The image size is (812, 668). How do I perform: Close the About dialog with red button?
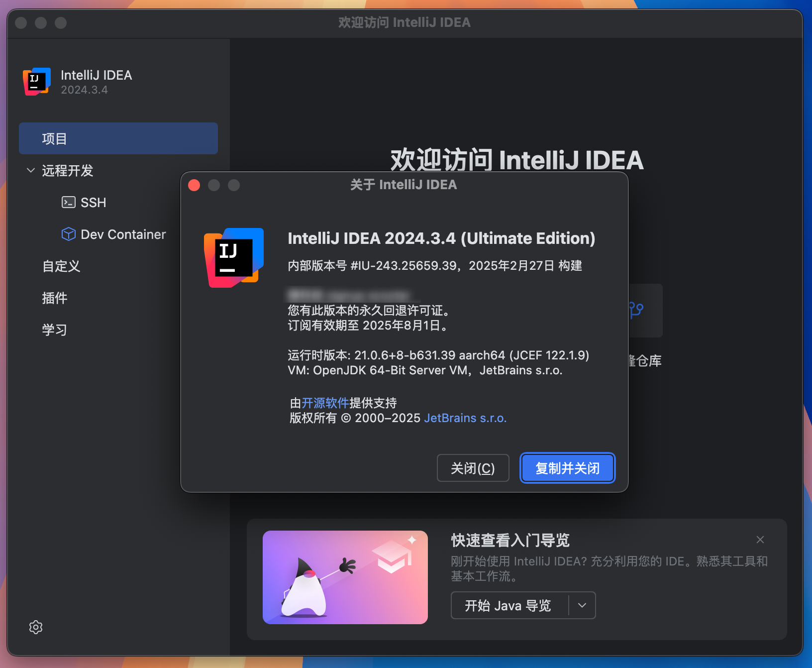coord(194,185)
